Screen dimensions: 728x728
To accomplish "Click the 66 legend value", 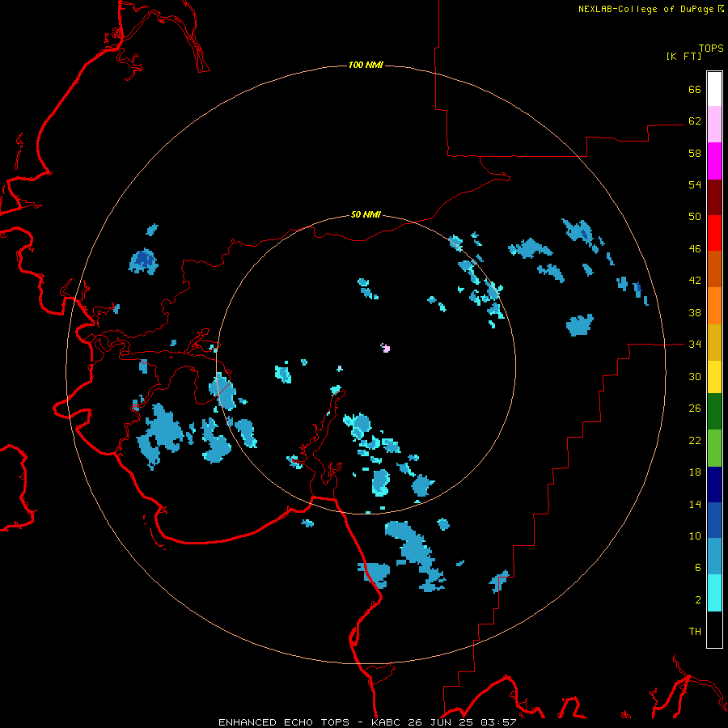I will [695, 89].
